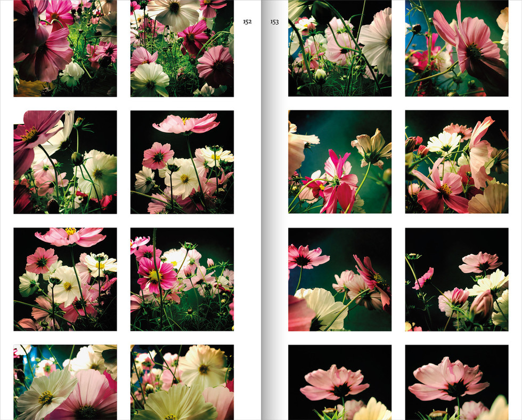Open page 152 top-row photo with large white cosmos
The height and width of the screenshot is (420, 522).
pyautogui.click(x=182, y=49)
